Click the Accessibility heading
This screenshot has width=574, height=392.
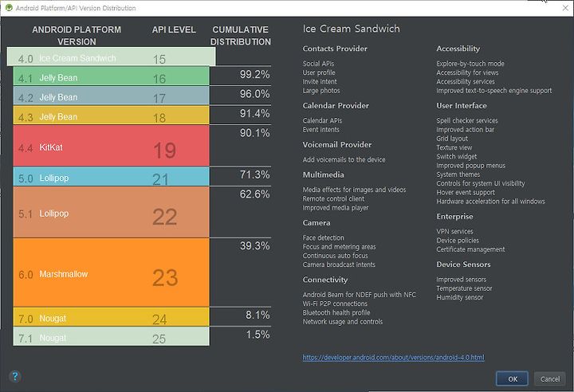pyautogui.click(x=458, y=49)
